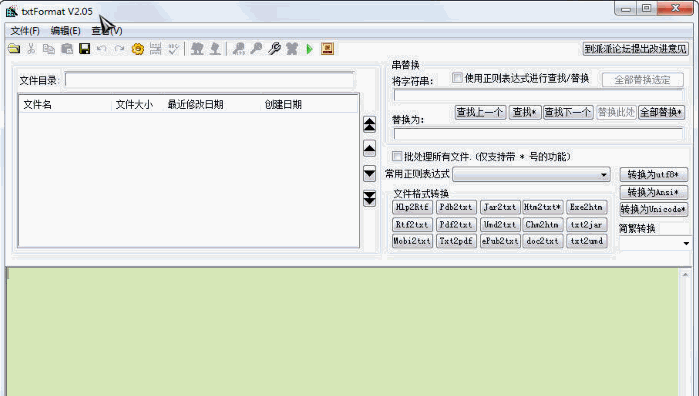Viewport: 699px width, 396px height.
Task: Click the 替换为 replacement text field
Action: tap(539, 133)
